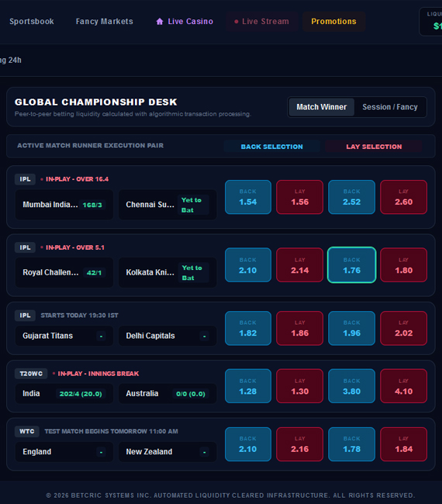442x504 pixels.
Task: Click the Chennai Super Kings team card
Action: click(x=167, y=205)
